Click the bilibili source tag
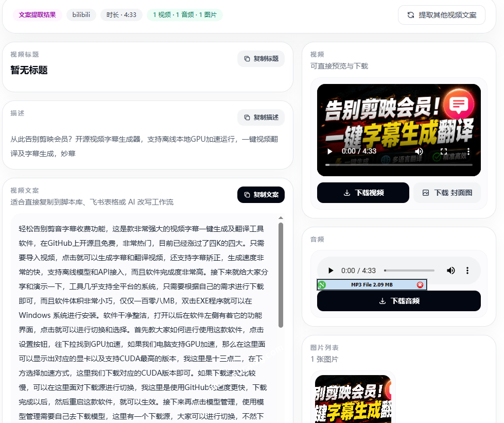Viewport: 504px width, 423px height. pos(81,15)
